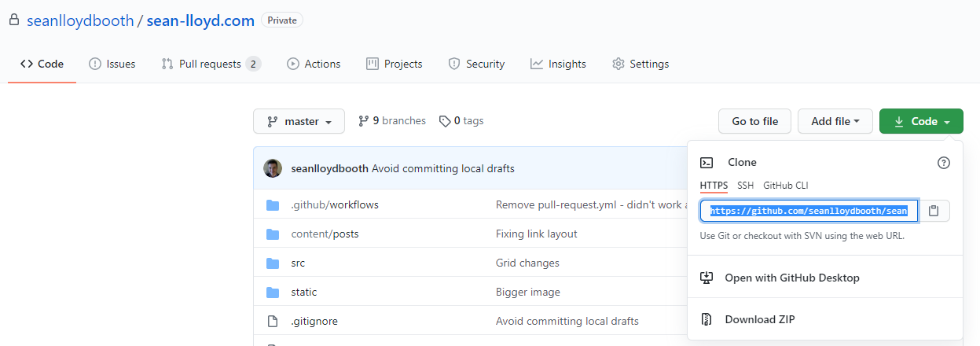Open the seanlloydbooth owner profile link
The width and height of the screenshot is (980, 346).
pyautogui.click(x=80, y=20)
